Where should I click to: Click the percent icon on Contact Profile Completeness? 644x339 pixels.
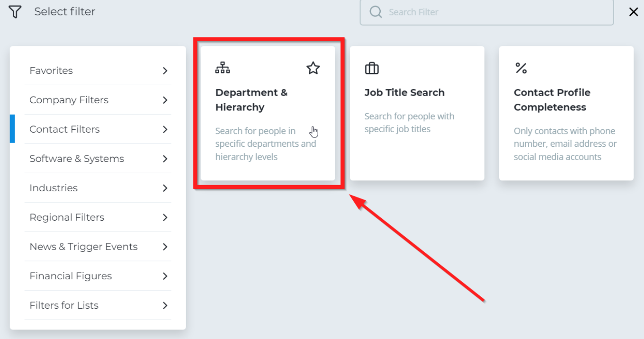point(521,68)
